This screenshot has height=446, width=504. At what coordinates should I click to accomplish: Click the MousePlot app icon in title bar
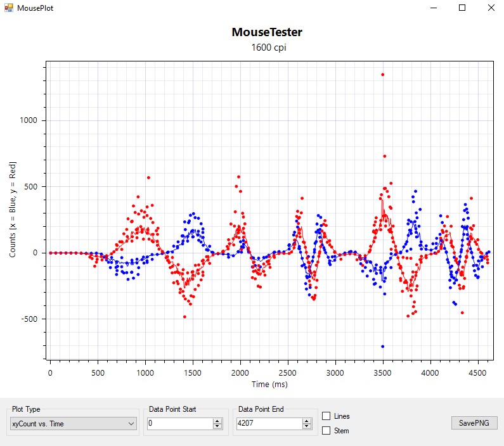pos(9,8)
